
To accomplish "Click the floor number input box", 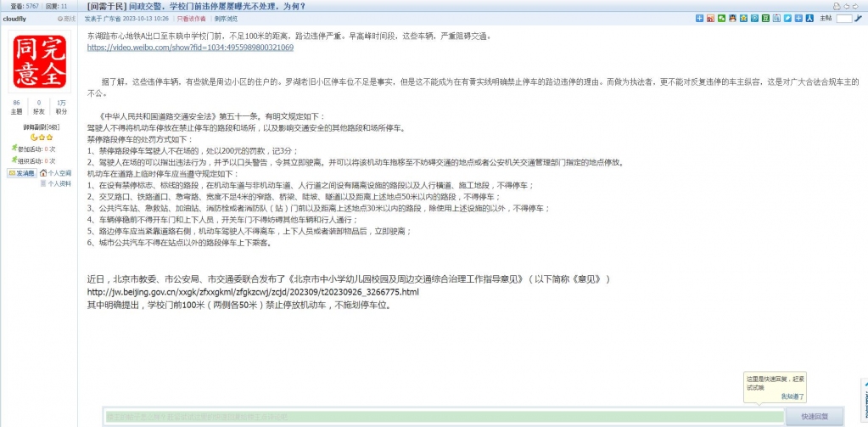I will click(843, 18).
